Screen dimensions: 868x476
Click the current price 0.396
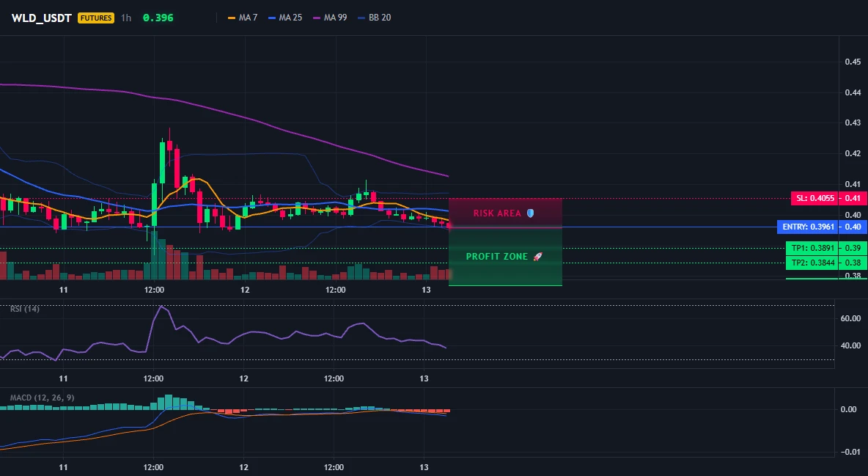click(158, 18)
